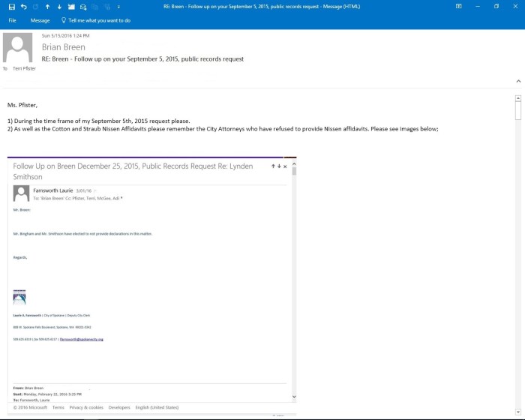Click Privacy & cookies footer link
The image size is (525, 420).
pos(85,407)
